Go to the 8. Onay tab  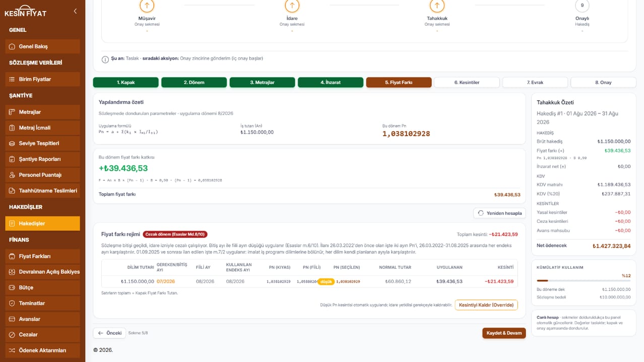point(603,82)
